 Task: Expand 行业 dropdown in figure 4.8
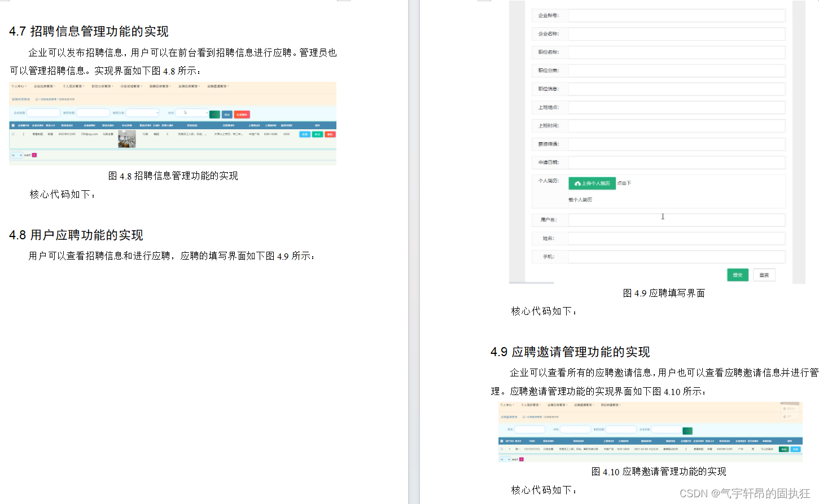point(192,113)
